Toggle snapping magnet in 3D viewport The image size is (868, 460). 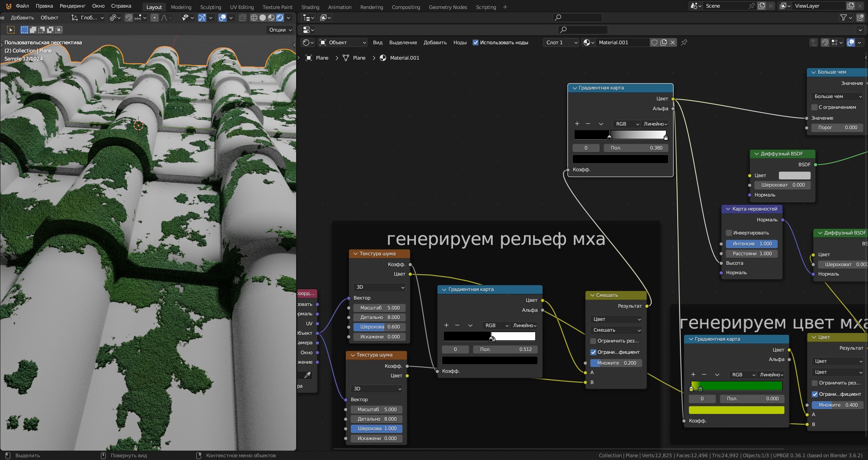pyautogui.click(x=129, y=18)
